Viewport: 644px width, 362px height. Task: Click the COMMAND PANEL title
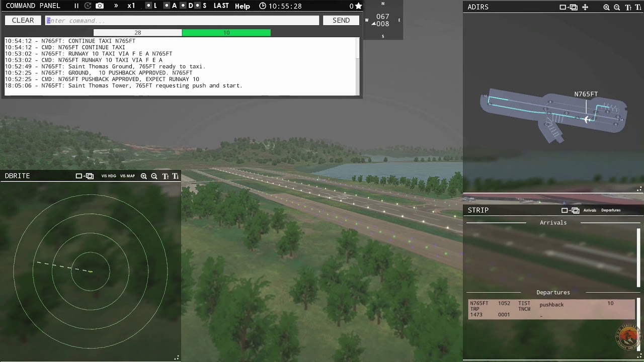tap(33, 6)
